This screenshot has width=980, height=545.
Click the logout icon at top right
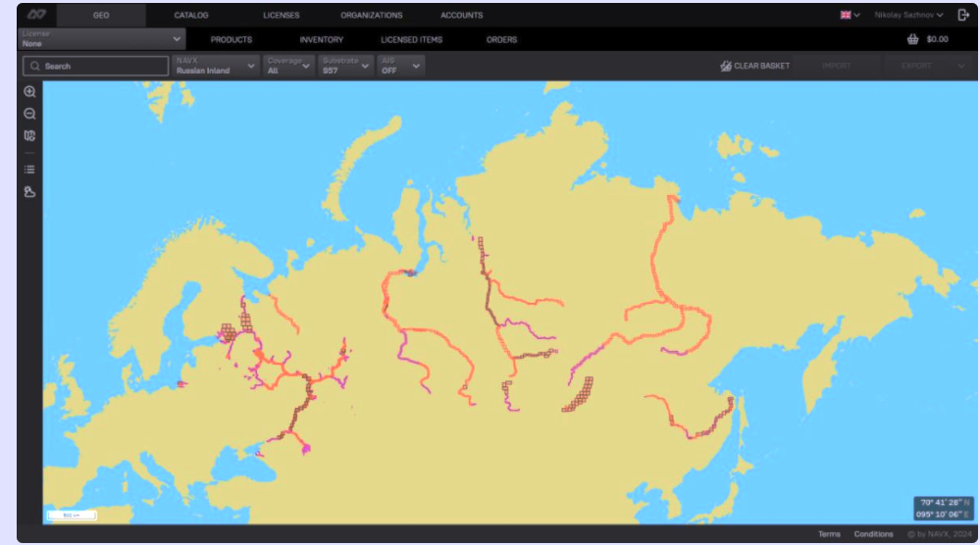[x=963, y=15]
